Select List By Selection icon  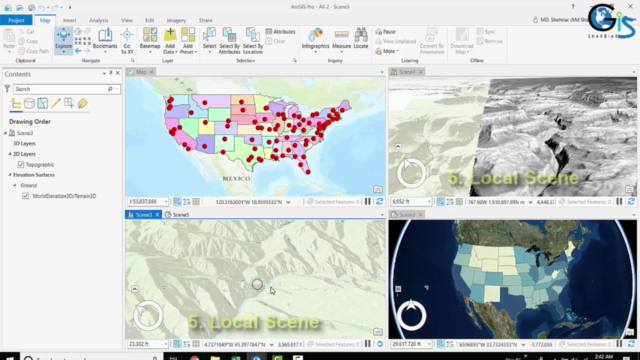pos(42,103)
